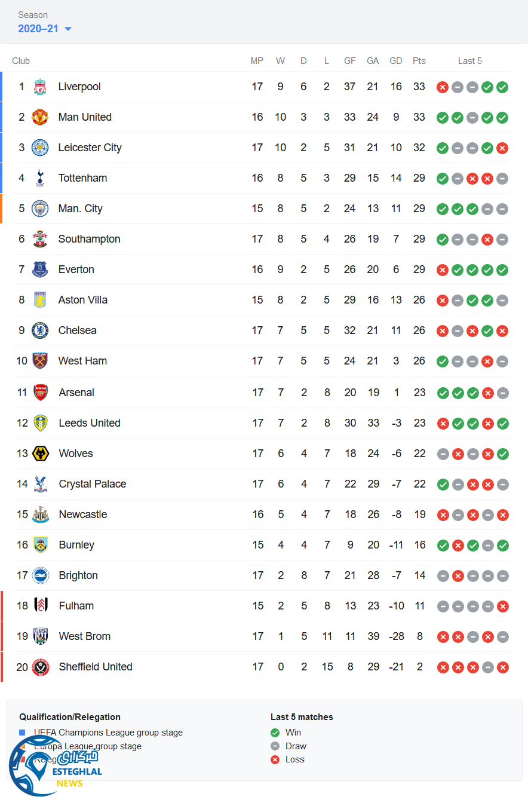This screenshot has height=812, width=528.
Task: Click the GD column header
Action: (x=396, y=61)
